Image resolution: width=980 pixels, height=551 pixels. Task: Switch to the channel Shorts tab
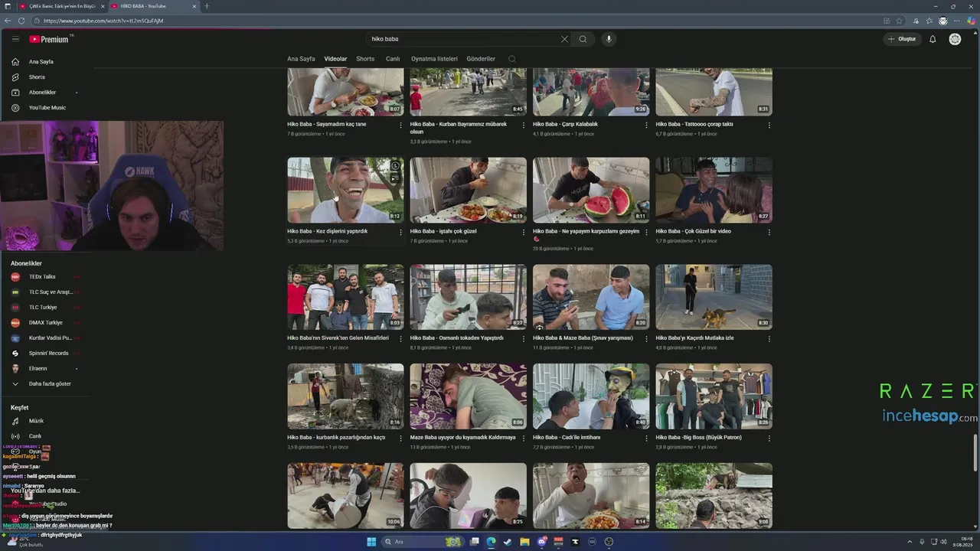pyautogui.click(x=365, y=59)
